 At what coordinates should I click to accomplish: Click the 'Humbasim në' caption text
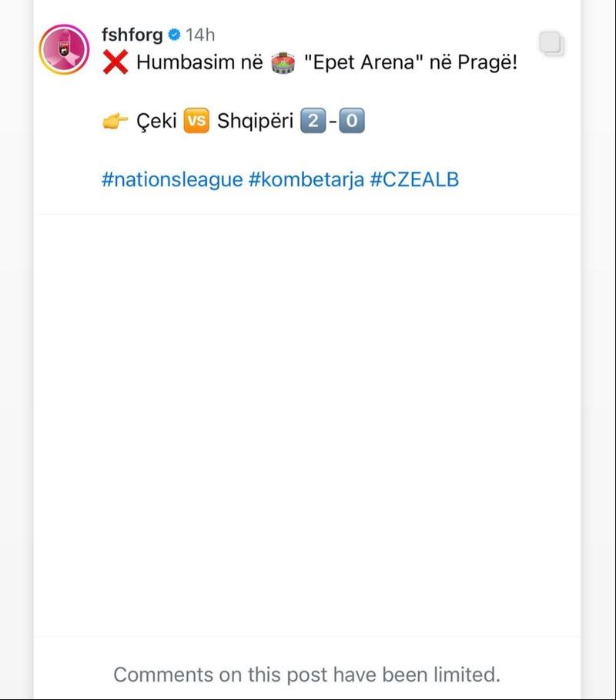[199, 62]
